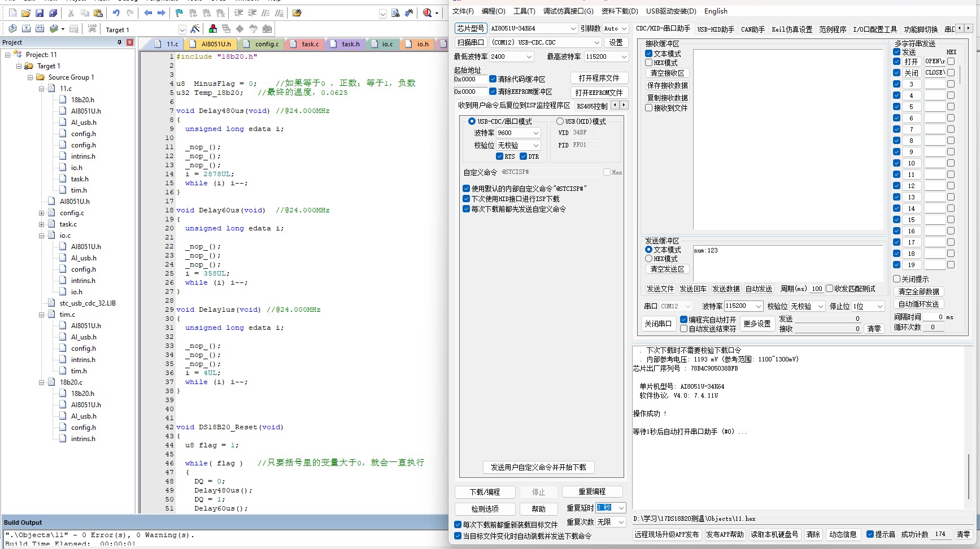The image size is (980, 549).
Task: Click the Build target icon
Action: tap(26, 29)
